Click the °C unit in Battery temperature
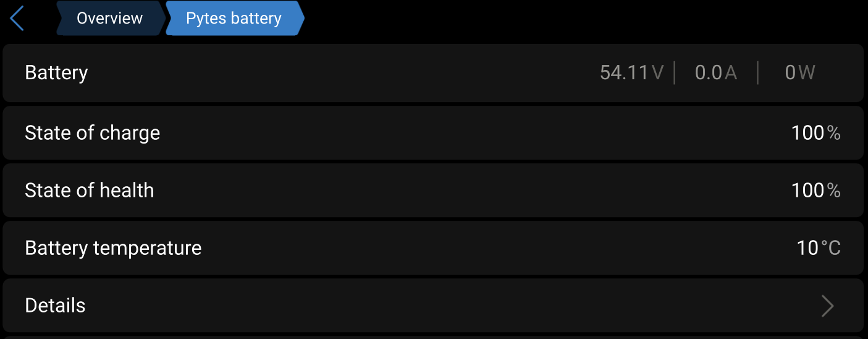 [x=831, y=248]
